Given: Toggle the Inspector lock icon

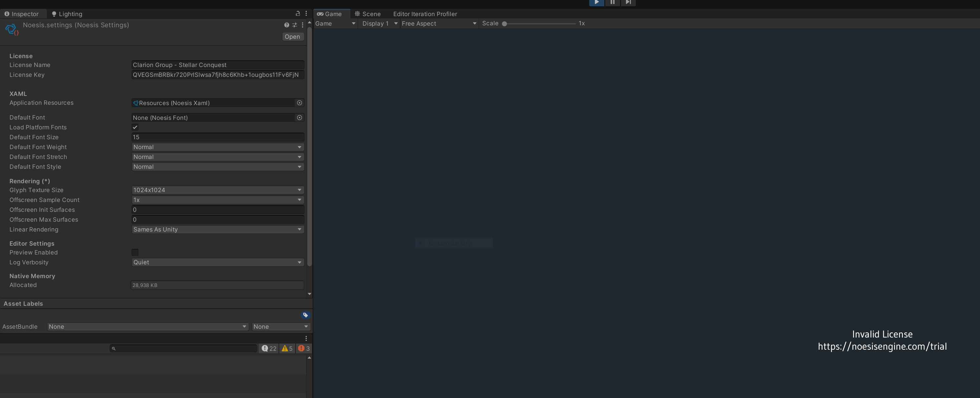Looking at the screenshot, I should point(298,14).
